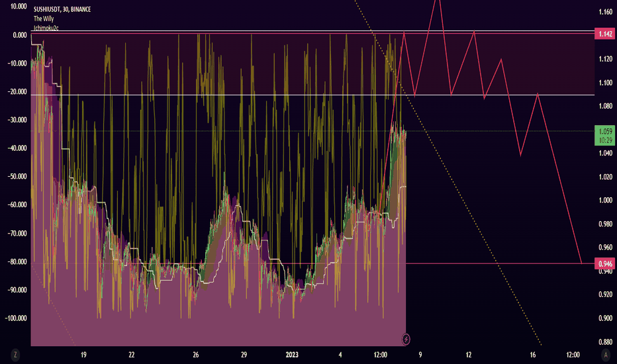Click -60.000 on left scale
The width and height of the screenshot is (617, 364).
click(17, 205)
